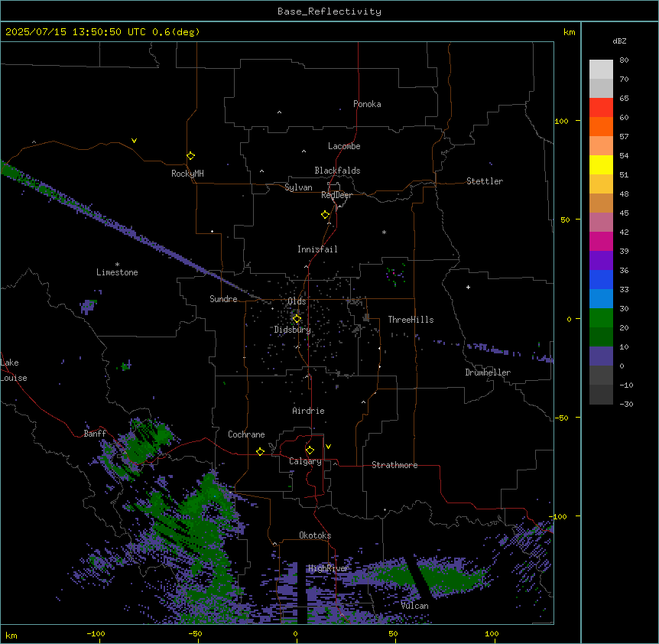Click the Airdrie city label
This screenshot has height=644, width=659.
click(309, 411)
